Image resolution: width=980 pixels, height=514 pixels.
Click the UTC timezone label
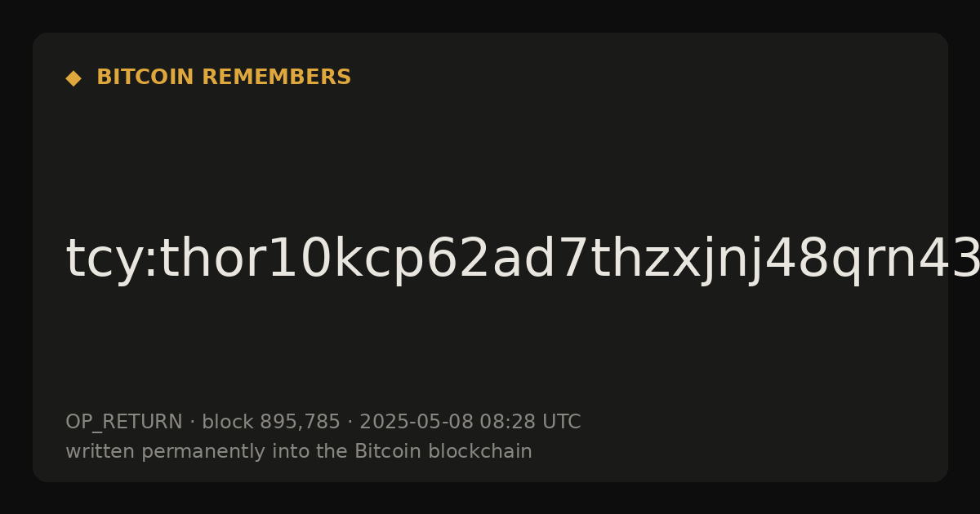561,423
